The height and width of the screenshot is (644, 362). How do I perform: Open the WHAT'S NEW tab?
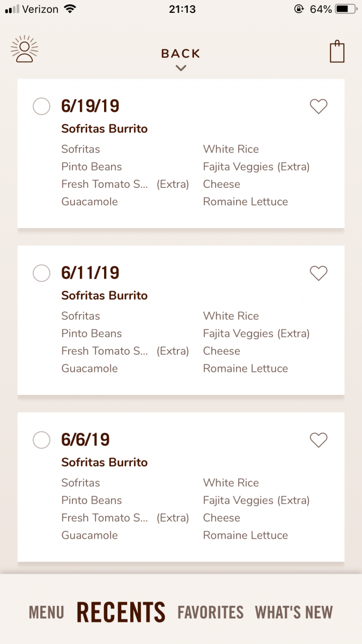pyautogui.click(x=294, y=612)
